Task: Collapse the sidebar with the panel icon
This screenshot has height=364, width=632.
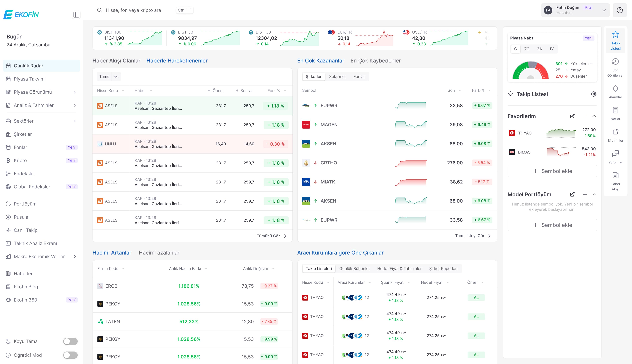Action: point(76,15)
